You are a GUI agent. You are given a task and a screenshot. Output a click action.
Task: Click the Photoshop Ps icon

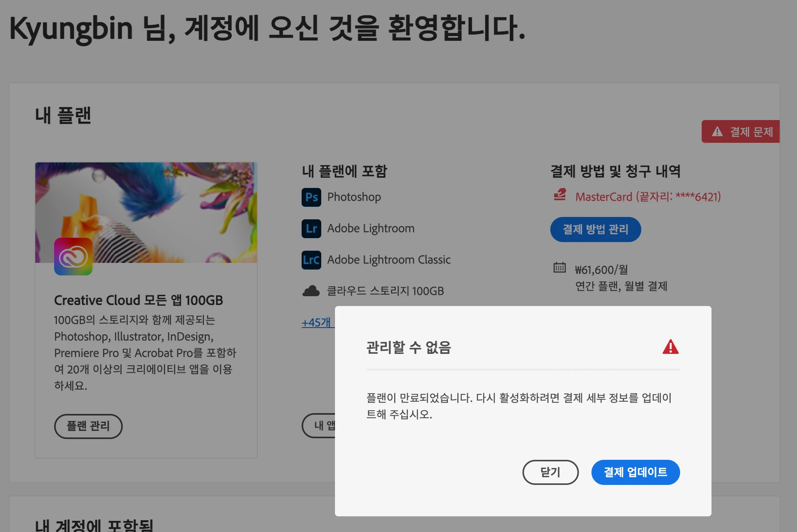click(x=311, y=197)
